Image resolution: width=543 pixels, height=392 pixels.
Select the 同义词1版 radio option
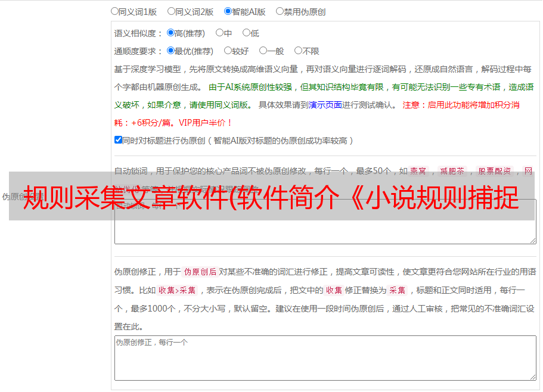tap(114, 11)
